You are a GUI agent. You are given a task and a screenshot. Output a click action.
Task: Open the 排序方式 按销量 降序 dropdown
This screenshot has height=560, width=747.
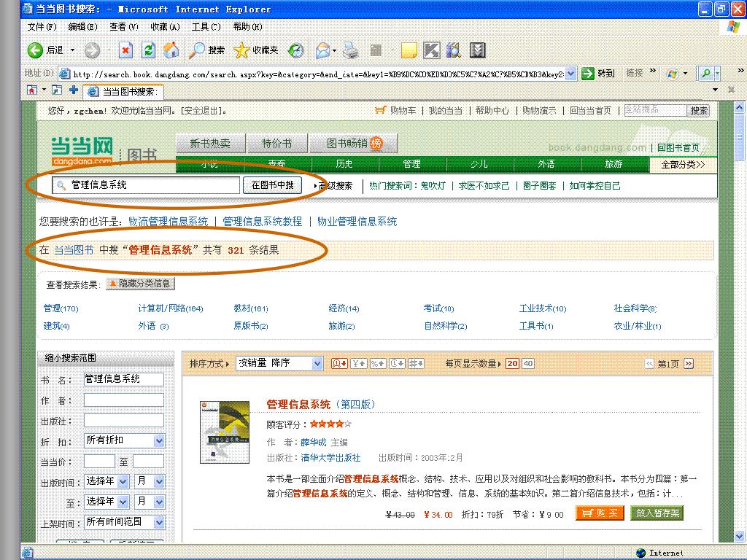click(279, 363)
